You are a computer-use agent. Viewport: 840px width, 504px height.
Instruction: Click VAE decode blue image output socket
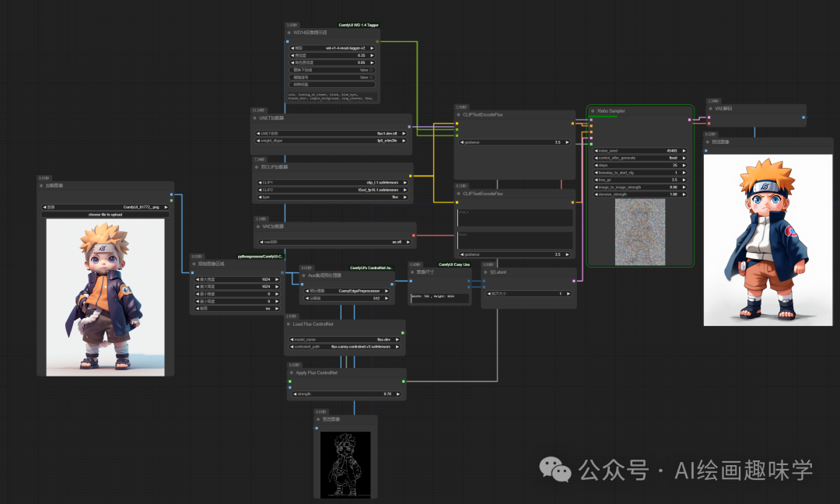(803, 117)
